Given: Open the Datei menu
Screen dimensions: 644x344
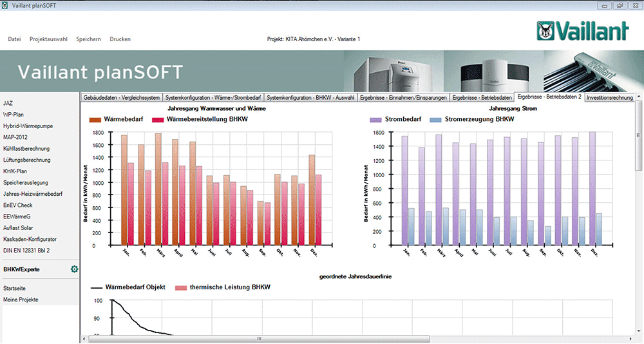Looking at the screenshot, I should [x=14, y=39].
